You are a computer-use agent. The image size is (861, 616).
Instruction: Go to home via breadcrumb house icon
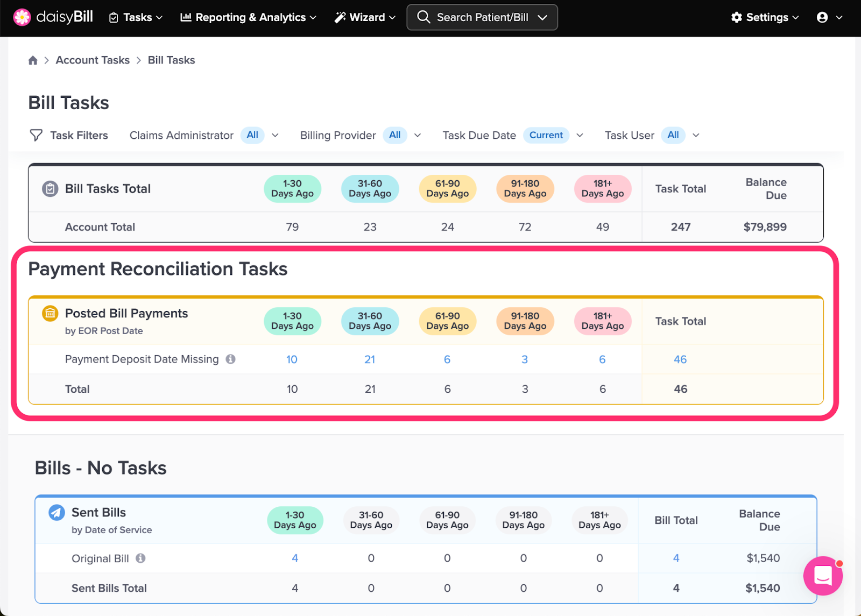click(x=33, y=60)
